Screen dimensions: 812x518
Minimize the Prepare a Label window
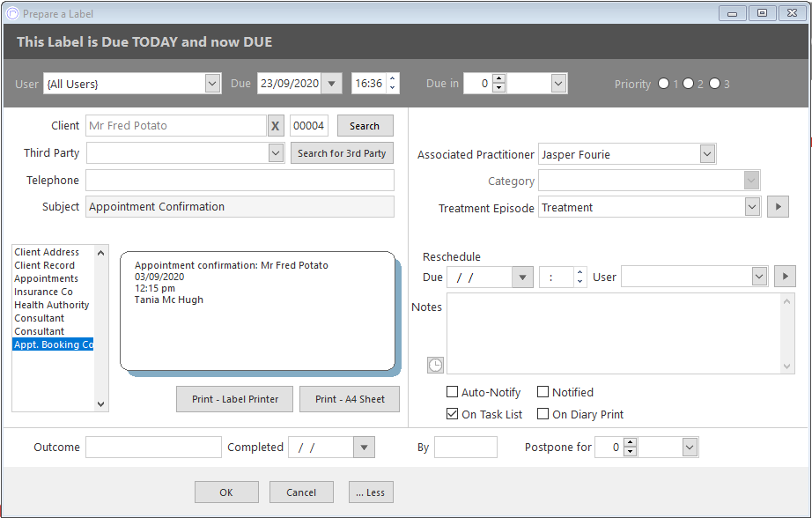tap(732, 13)
